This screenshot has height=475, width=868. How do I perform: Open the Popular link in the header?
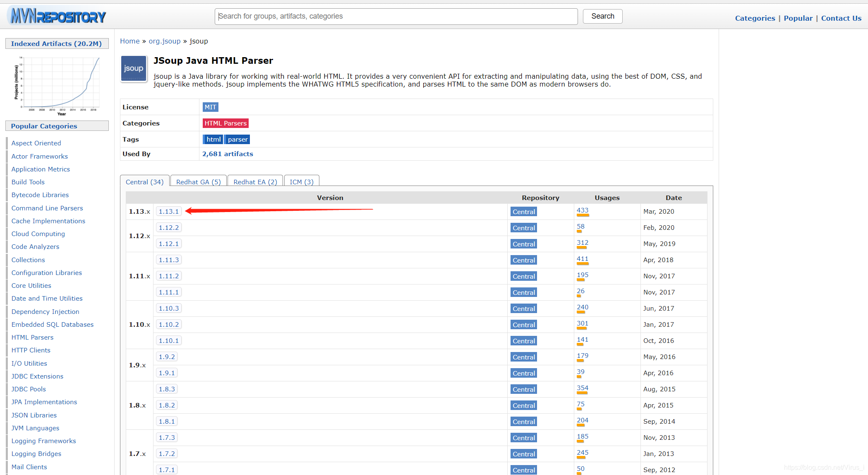[x=798, y=18]
